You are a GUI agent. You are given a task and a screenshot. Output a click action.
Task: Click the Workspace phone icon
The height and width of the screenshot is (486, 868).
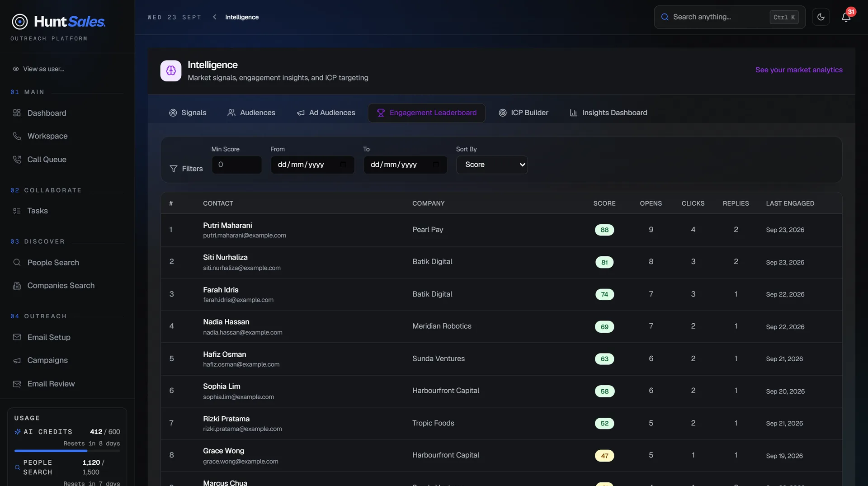[x=17, y=136]
